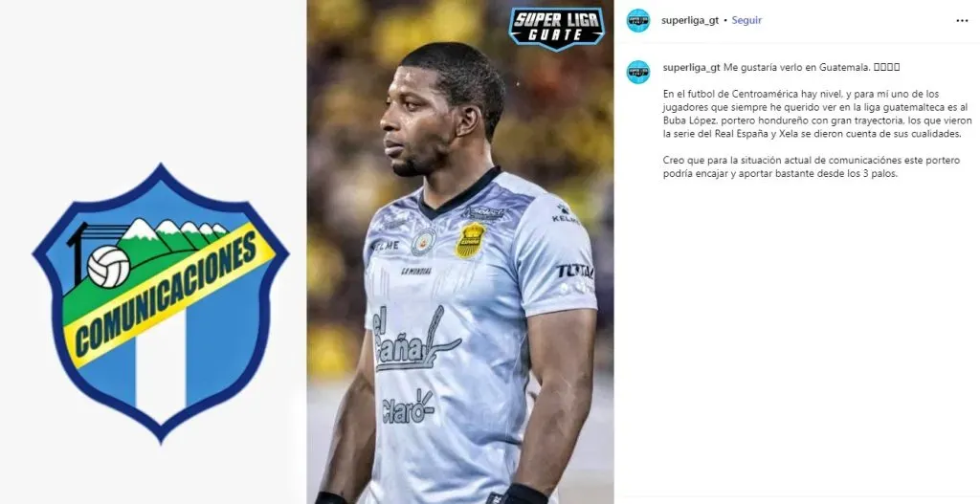Click the paragraph starting 'Creo que para'
Viewport: 980px width, 504px height.
click(812, 166)
